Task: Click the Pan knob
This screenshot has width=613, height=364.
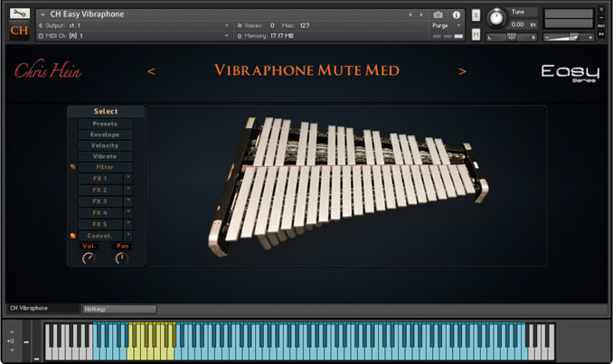Action: [x=121, y=258]
